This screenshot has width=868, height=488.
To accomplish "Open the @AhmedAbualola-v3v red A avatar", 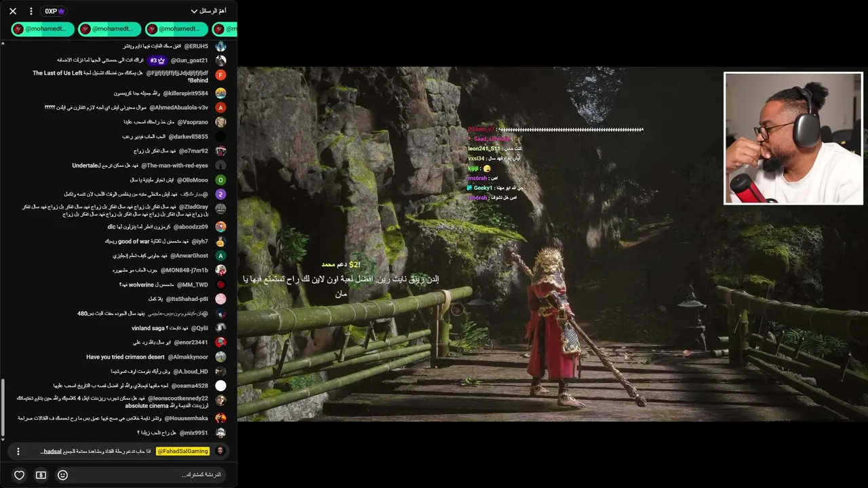I will click(220, 107).
